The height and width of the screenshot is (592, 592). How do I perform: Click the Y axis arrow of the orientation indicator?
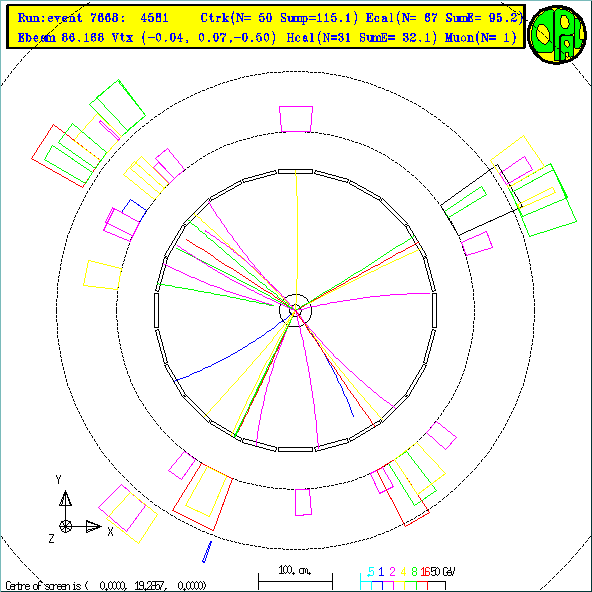coord(65,498)
